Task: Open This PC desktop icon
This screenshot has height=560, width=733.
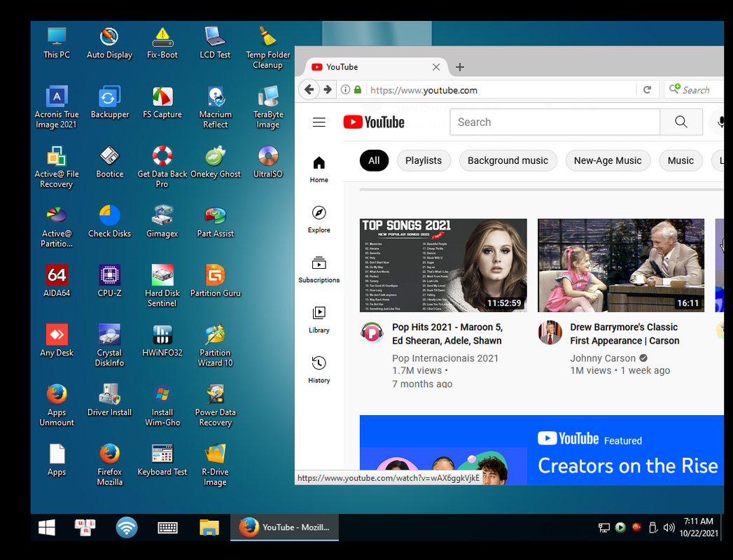Action: (57, 43)
